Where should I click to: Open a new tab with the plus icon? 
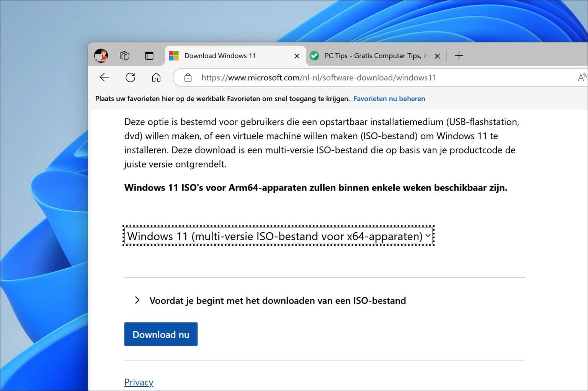point(459,55)
